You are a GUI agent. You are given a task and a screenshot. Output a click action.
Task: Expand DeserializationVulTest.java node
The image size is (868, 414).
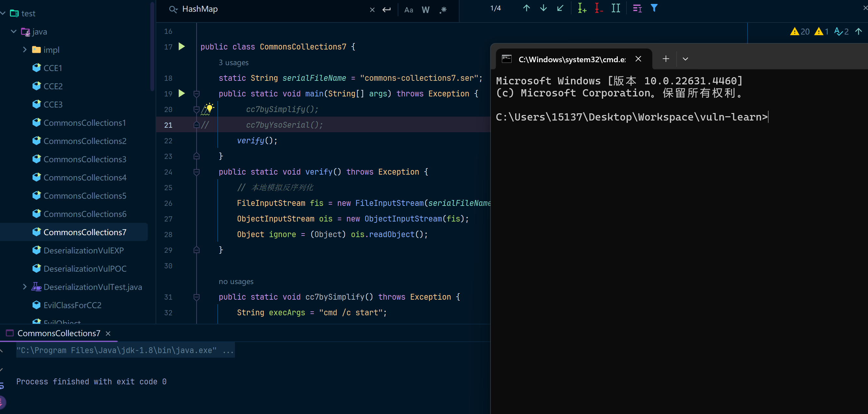[25, 287]
